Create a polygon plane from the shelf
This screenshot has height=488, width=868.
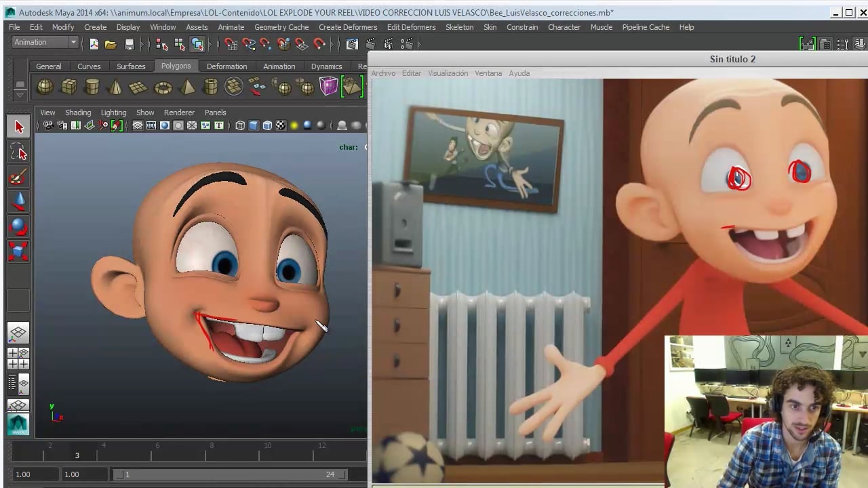(x=138, y=87)
